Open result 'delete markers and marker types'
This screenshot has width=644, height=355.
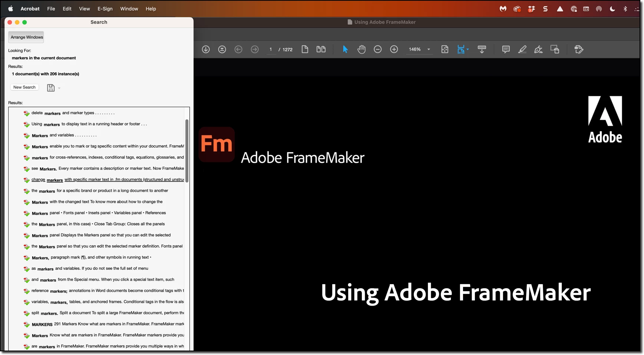tap(73, 113)
